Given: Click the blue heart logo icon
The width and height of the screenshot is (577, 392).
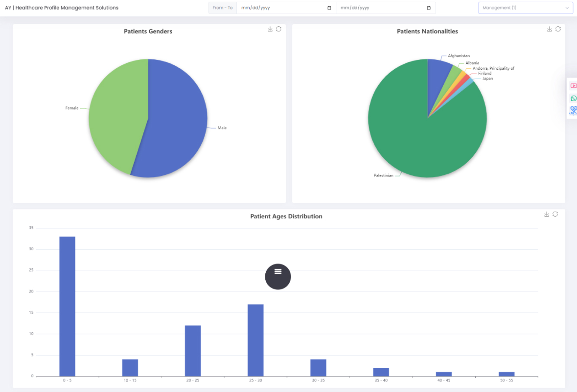Looking at the screenshot, I should tap(573, 111).
